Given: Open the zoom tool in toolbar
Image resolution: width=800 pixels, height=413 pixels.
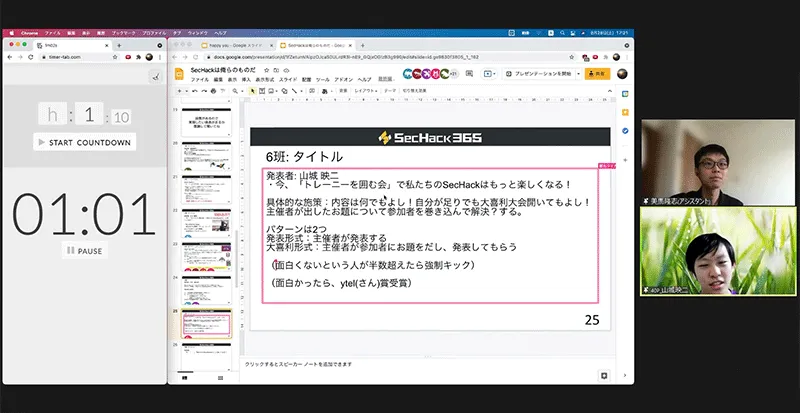Looking at the screenshot, I should point(235,91).
